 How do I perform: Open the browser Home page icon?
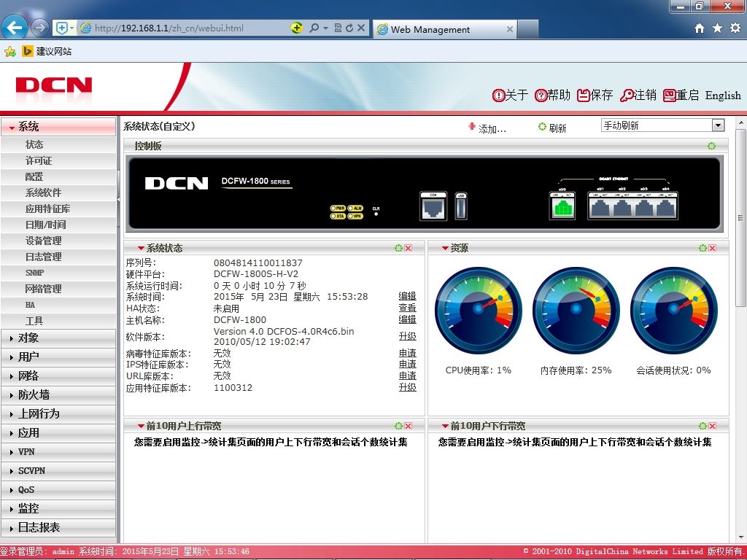700,28
